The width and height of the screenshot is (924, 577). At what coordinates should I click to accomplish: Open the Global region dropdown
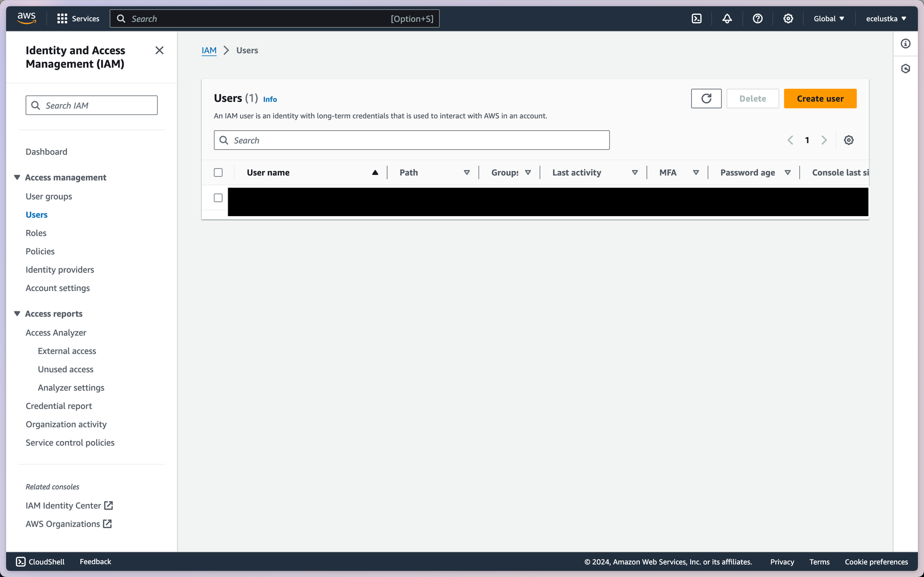pyautogui.click(x=828, y=18)
